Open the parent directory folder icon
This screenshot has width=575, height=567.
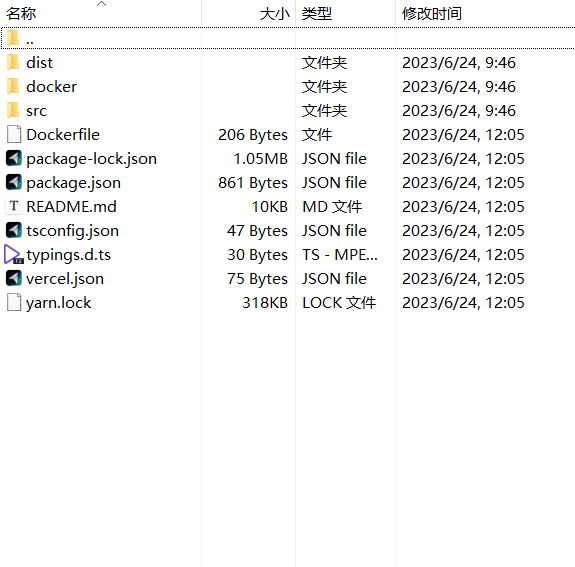[13, 38]
